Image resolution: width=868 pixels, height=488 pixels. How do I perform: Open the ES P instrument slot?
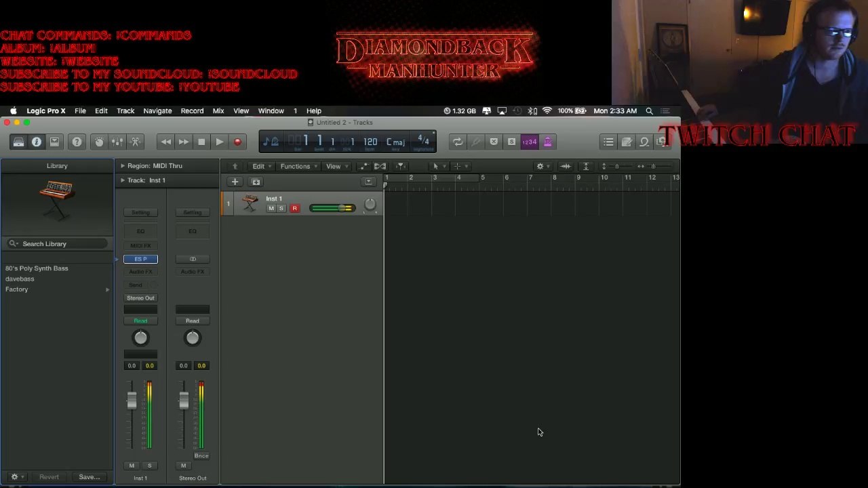click(x=140, y=259)
